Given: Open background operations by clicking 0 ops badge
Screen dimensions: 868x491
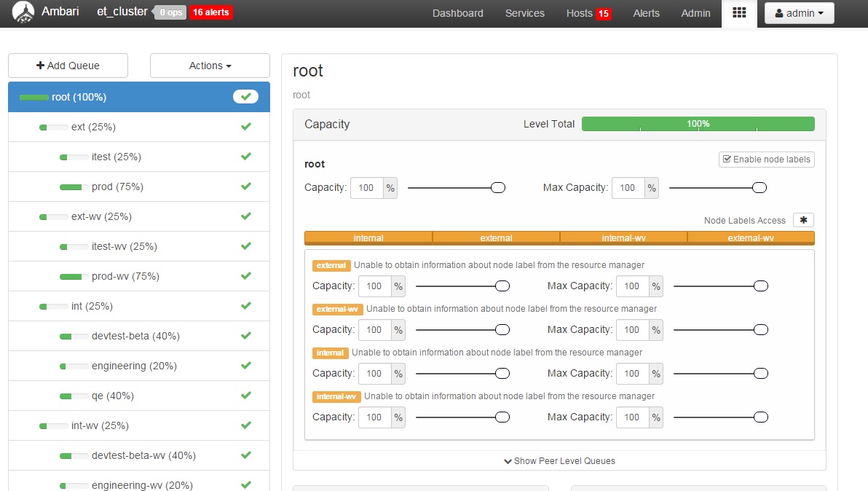Looking at the screenshot, I should point(169,12).
